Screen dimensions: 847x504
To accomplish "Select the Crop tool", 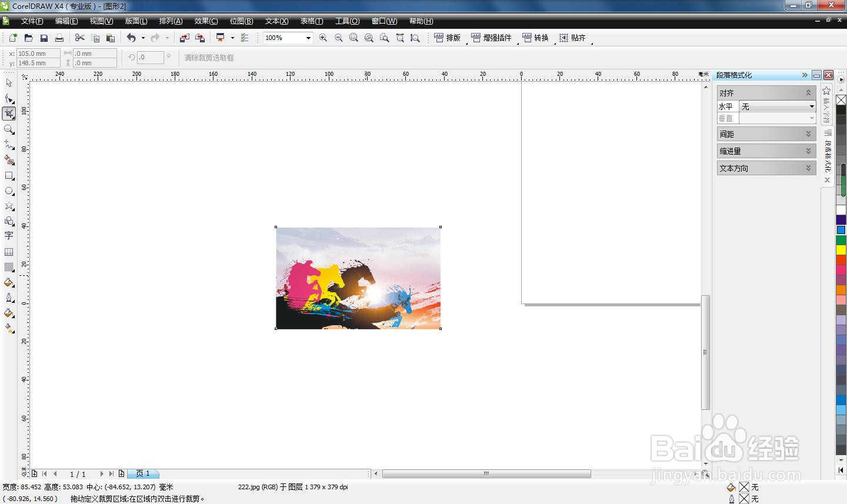I will 9,114.
